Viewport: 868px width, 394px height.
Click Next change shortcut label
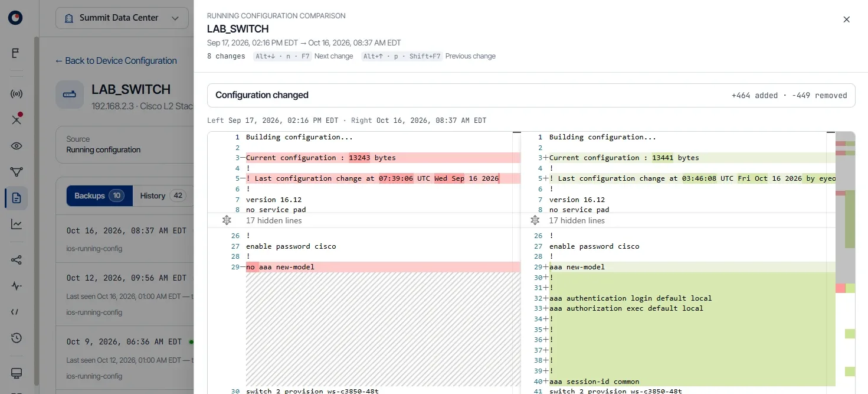(x=333, y=56)
